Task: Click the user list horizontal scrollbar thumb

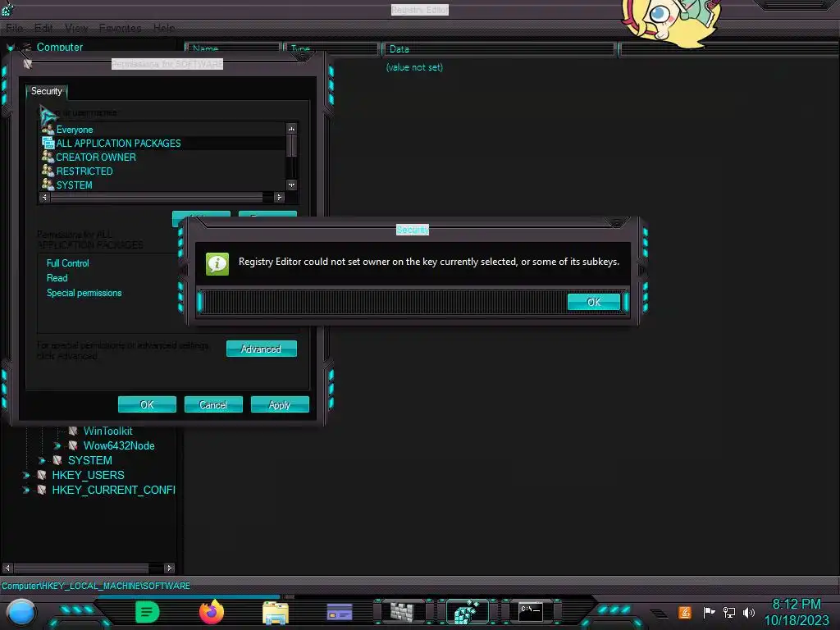Action: (x=157, y=197)
